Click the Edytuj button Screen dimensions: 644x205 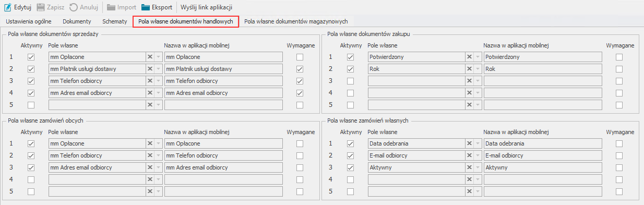pyautogui.click(x=17, y=7)
